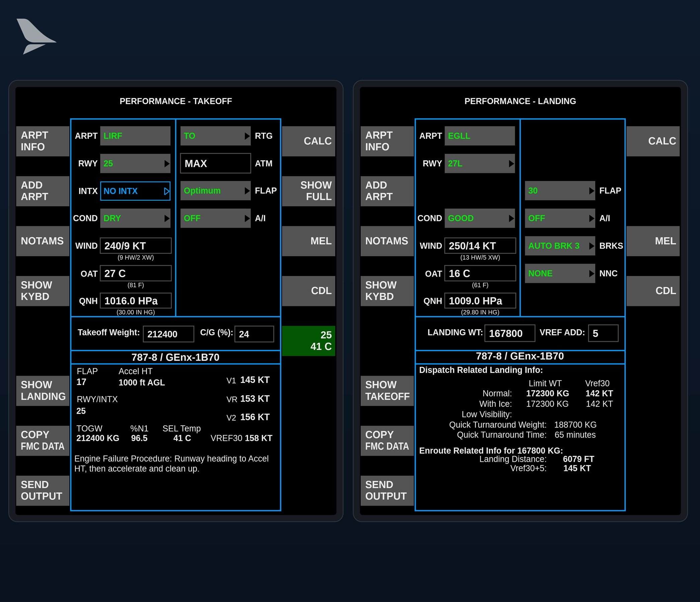
Task: Click landing SHOW KYBD button
Action: (387, 291)
